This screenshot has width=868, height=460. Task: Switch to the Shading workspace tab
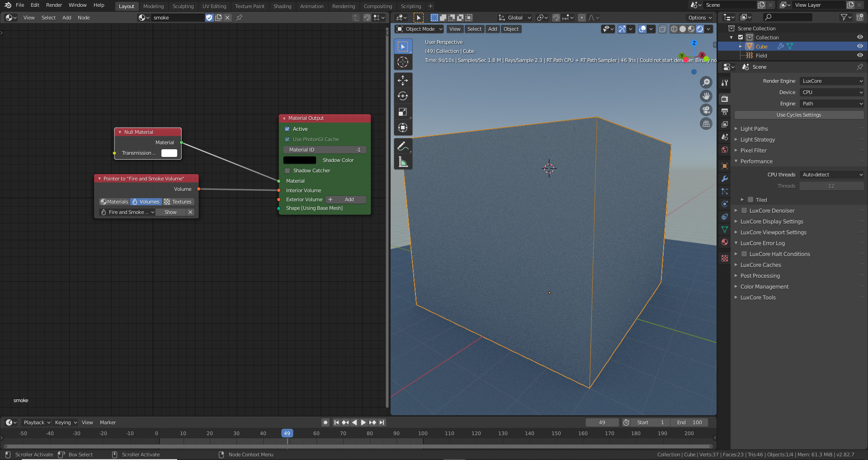(282, 6)
